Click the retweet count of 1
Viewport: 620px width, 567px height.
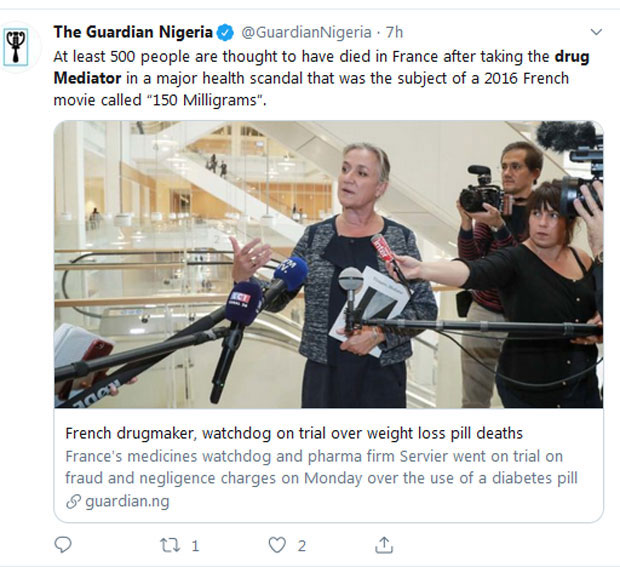click(x=195, y=546)
